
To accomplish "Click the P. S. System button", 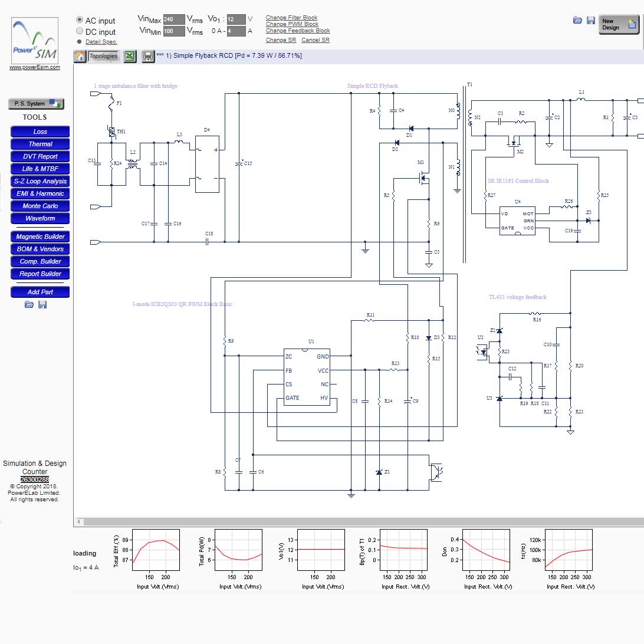I will (x=36, y=104).
